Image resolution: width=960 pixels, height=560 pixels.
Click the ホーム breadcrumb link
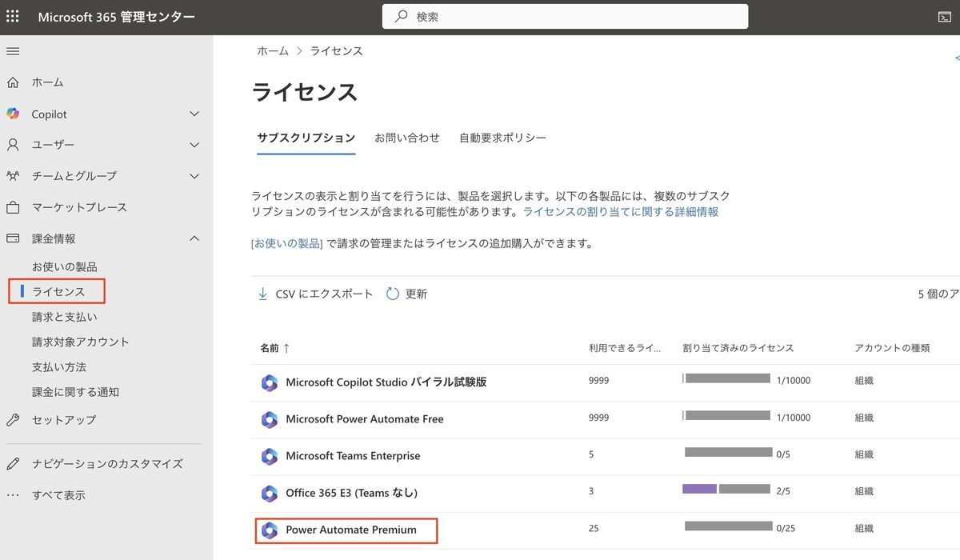point(273,50)
